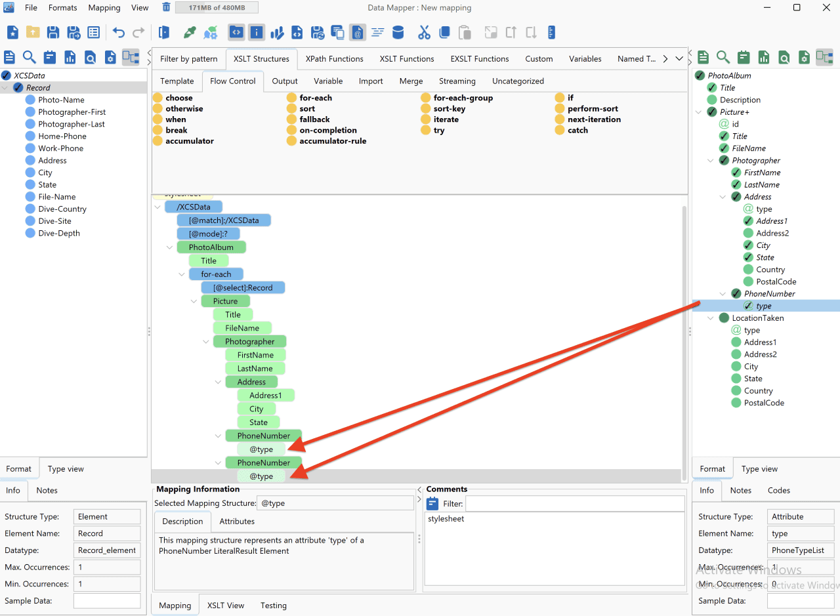840x616 pixels.
Task: Open the tab overflow dropdown chevron
Action: coord(679,58)
